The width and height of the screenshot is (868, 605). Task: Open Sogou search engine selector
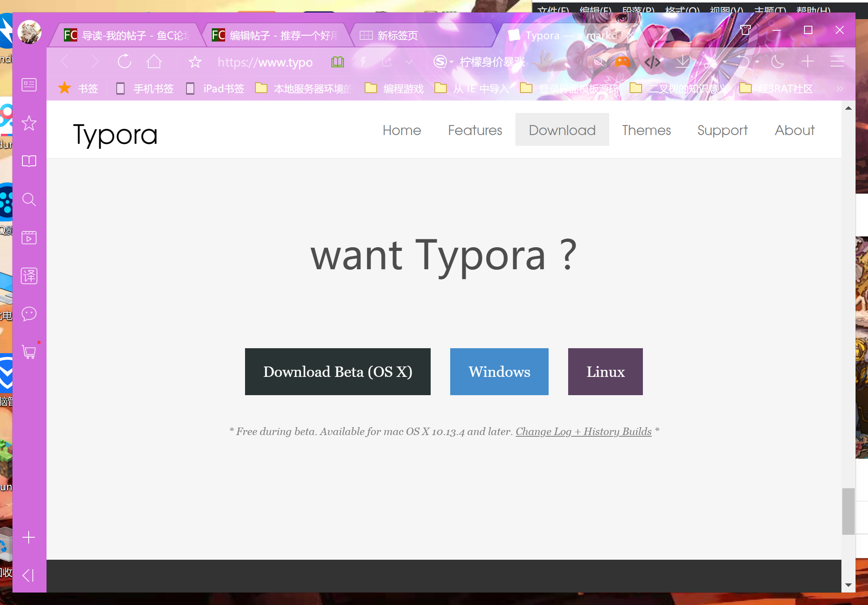coord(443,62)
